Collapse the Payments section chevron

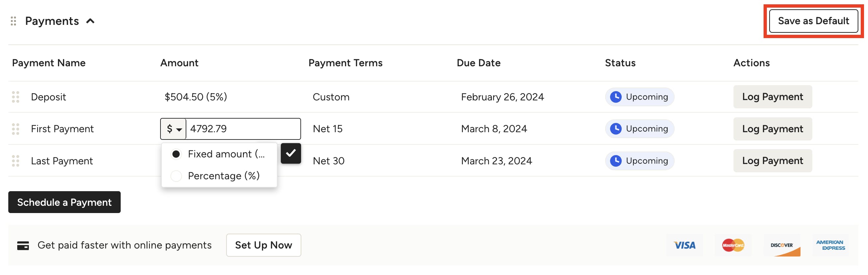coord(90,21)
